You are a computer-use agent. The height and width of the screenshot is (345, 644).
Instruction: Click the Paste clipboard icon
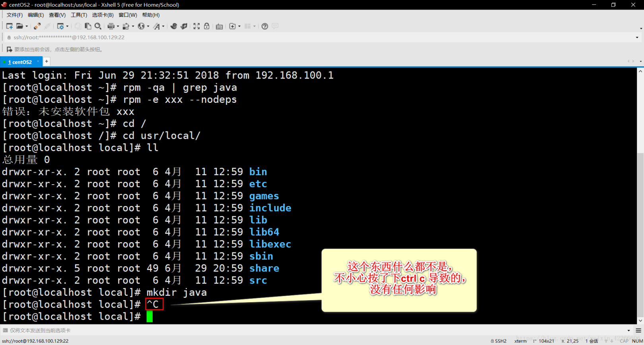point(88,26)
